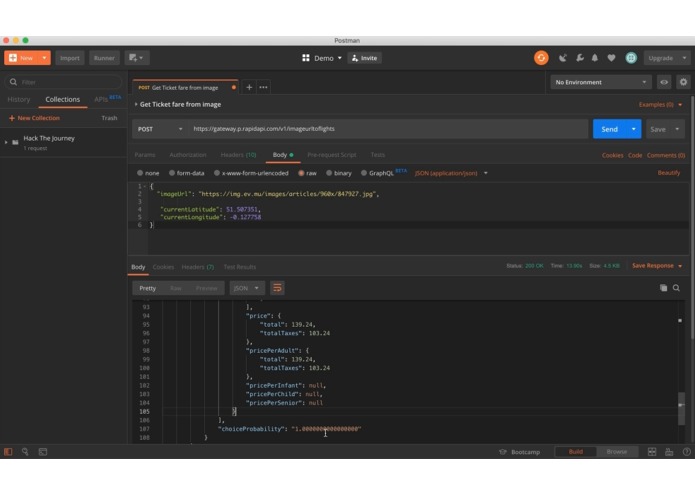Expand the Get Ticket fare request title
The image size is (695, 494).
[x=136, y=105]
